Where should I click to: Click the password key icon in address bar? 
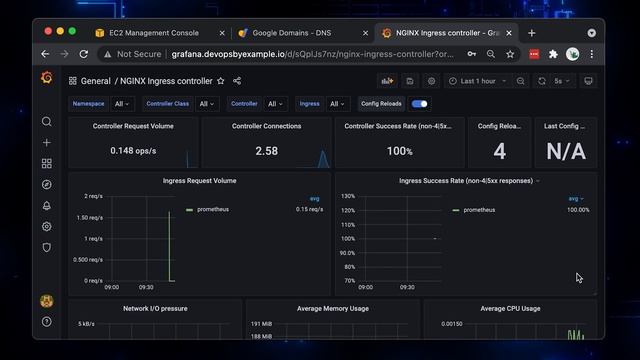[471, 54]
